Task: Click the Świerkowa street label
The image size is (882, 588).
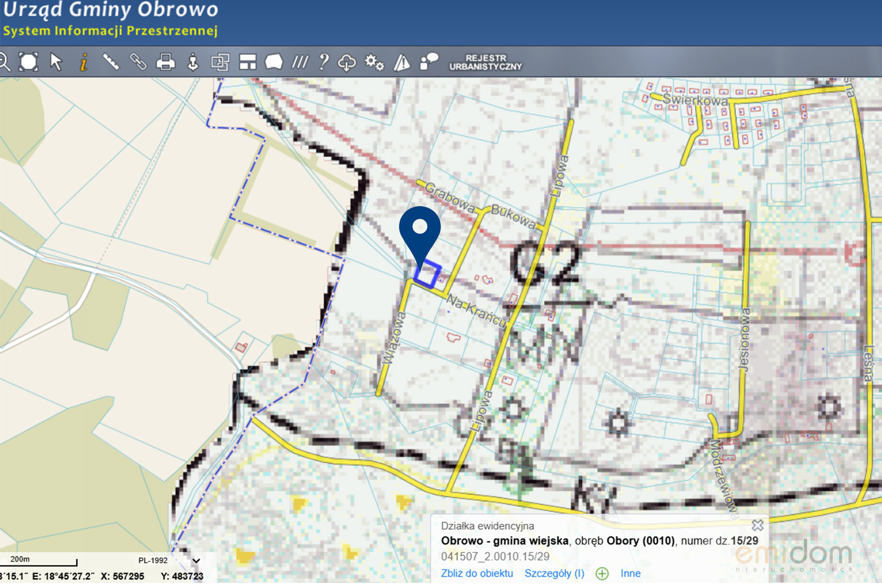Action: pyautogui.click(x=695, y=100)
